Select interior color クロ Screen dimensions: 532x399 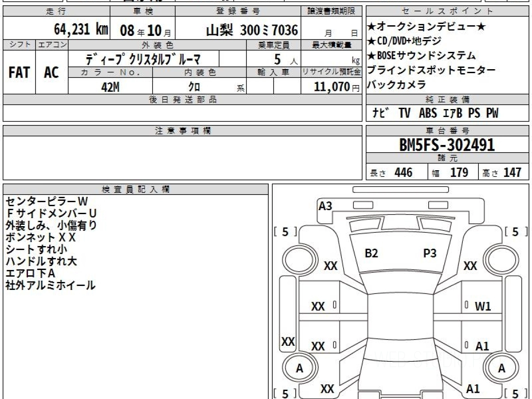pos(194,87)
